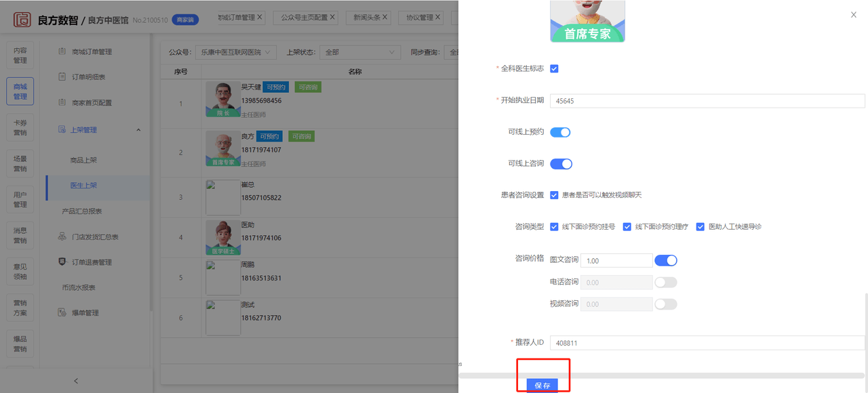Click the 良方数智 logo icon

[22, 20]
